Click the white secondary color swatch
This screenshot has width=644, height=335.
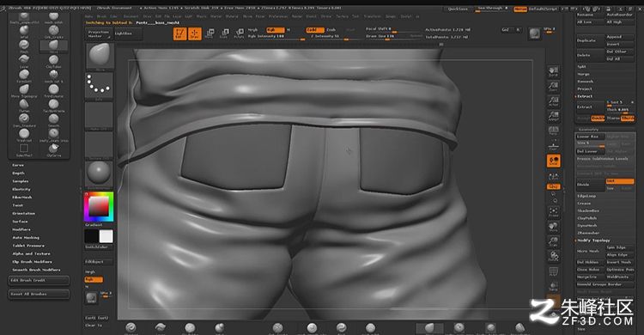(106, 236)
